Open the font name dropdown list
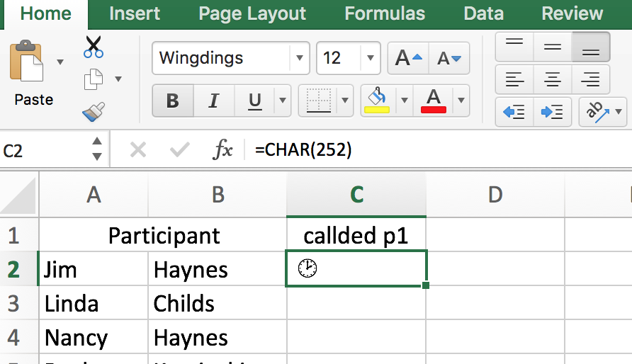Screen dimensions: 632x364 click(x=300, y=58)
